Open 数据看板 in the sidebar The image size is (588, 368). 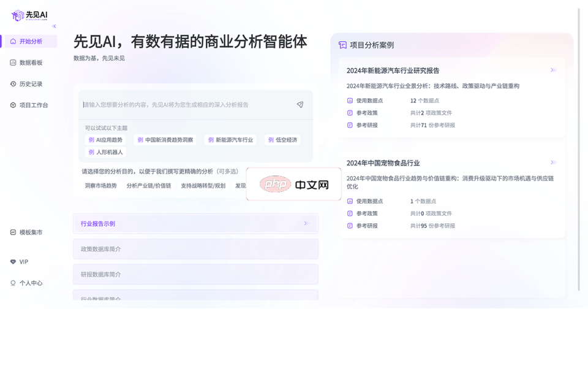[31, 63]
